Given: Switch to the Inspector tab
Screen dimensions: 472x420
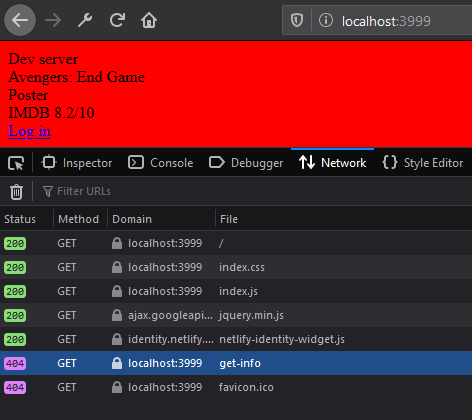Looking at the screenshot, I should (x=77, y=163).
